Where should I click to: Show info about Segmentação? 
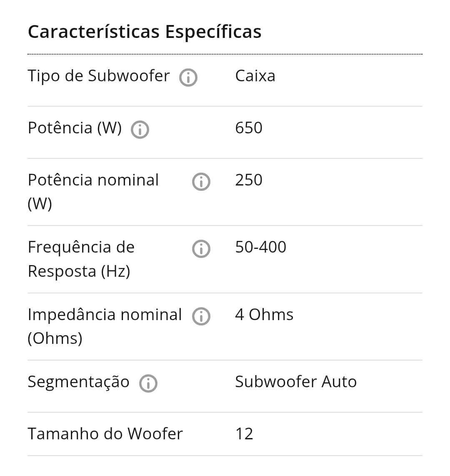point(148,383)
